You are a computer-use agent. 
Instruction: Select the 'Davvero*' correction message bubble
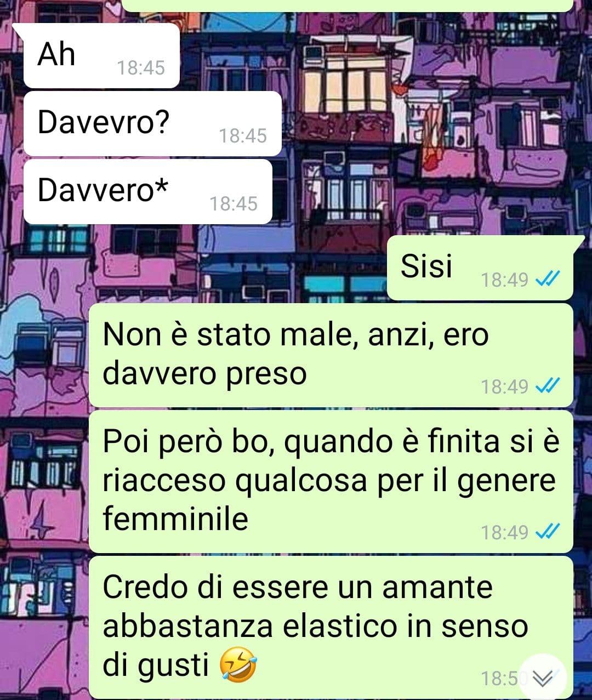148,191
